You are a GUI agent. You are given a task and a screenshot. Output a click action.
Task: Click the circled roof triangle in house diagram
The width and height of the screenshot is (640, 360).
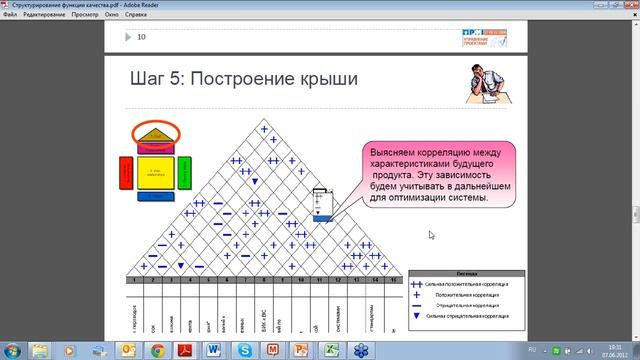(156, 135)
